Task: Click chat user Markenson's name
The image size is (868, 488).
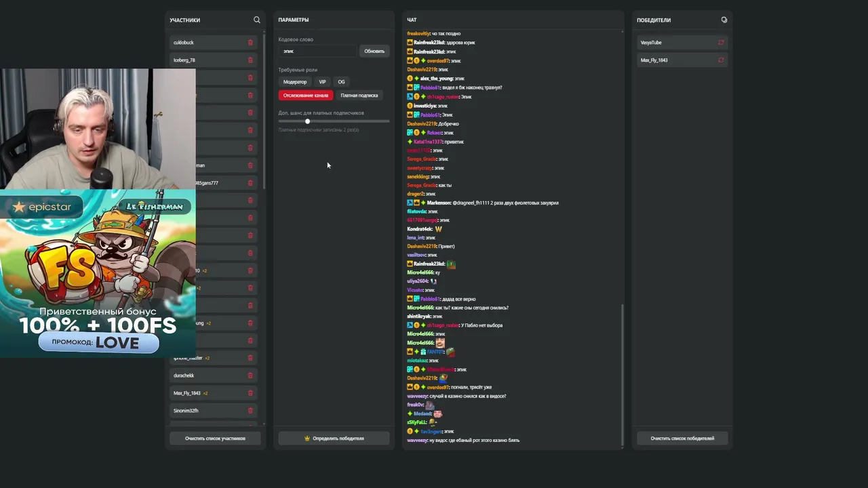Action: click(x=439, y=203)
